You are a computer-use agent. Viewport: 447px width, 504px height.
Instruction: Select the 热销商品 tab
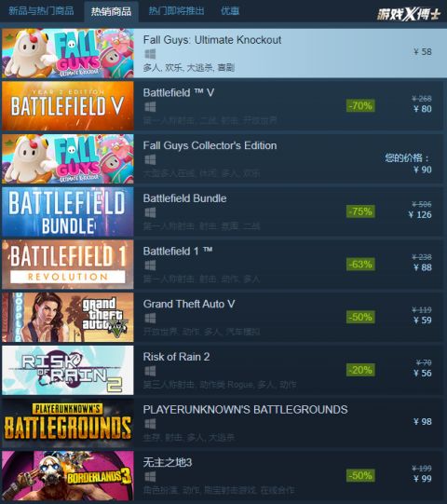click(111, 11)
